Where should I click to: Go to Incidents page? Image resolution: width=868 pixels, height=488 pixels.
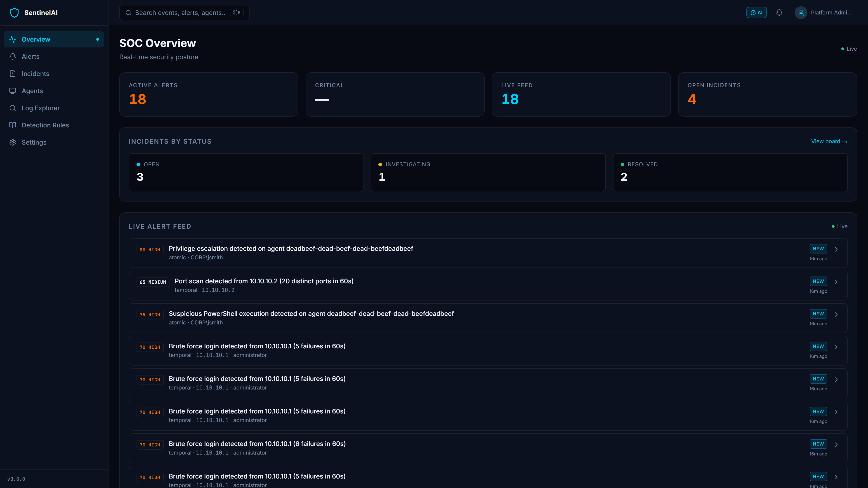point(54,74)
